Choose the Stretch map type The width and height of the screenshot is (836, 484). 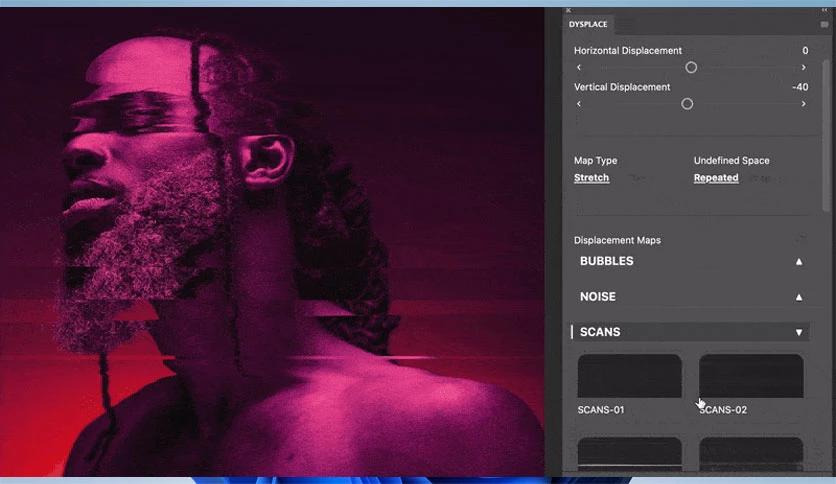pos(591,178)
